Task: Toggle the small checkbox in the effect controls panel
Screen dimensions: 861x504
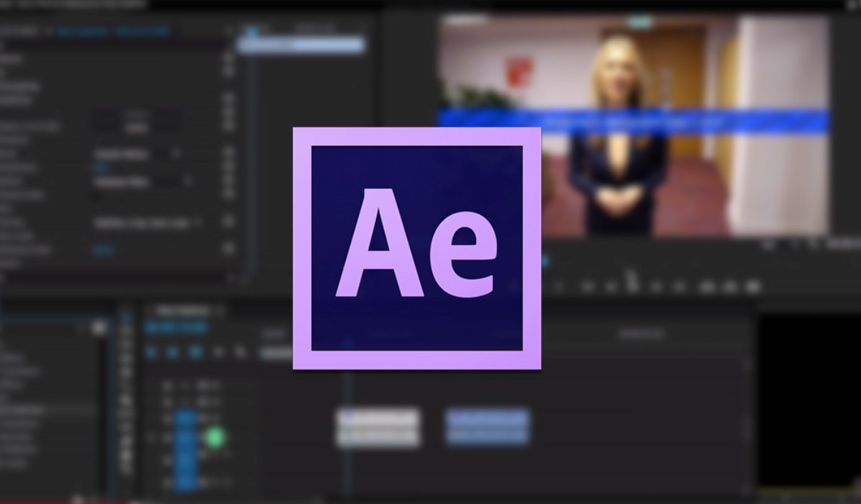Action: 95,195
